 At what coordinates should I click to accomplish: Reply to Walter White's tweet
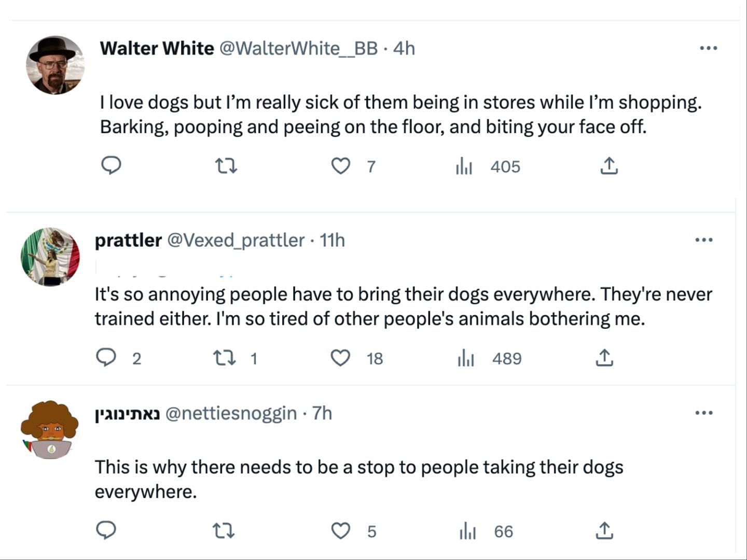[x=110, y=166]
